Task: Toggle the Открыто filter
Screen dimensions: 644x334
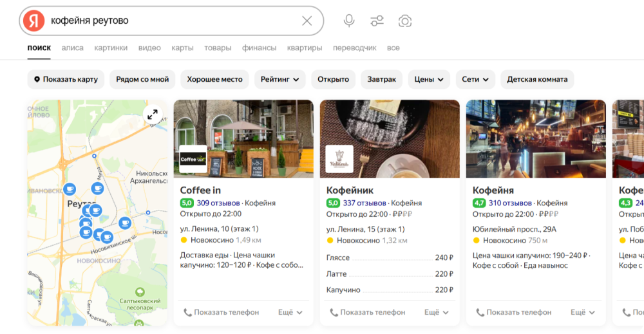Action: (x=333, y=79)
